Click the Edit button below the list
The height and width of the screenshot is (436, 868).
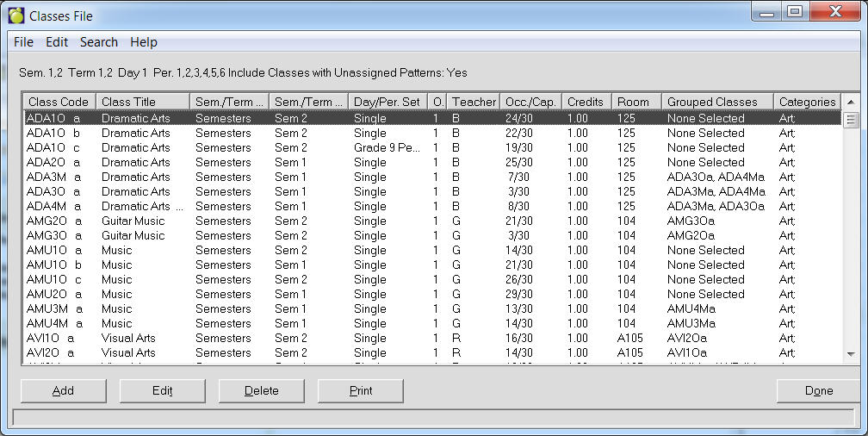(x=163, y=390)
